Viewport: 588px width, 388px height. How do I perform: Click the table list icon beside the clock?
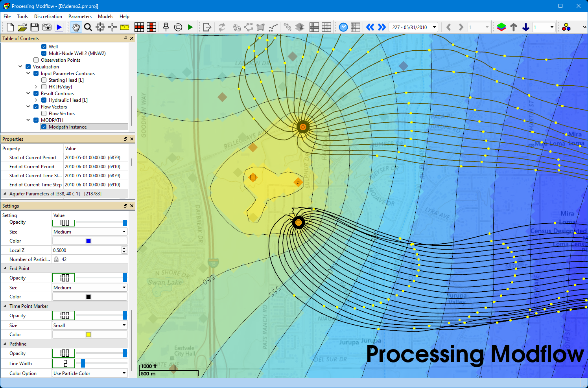[356, 27]
